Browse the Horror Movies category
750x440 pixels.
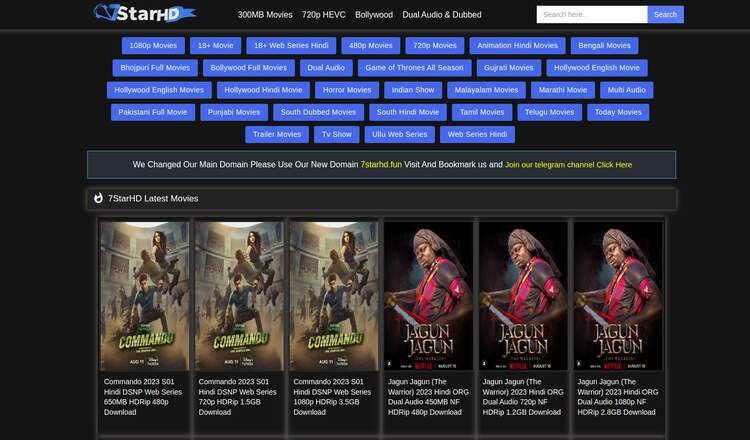(x=347, y=90)
